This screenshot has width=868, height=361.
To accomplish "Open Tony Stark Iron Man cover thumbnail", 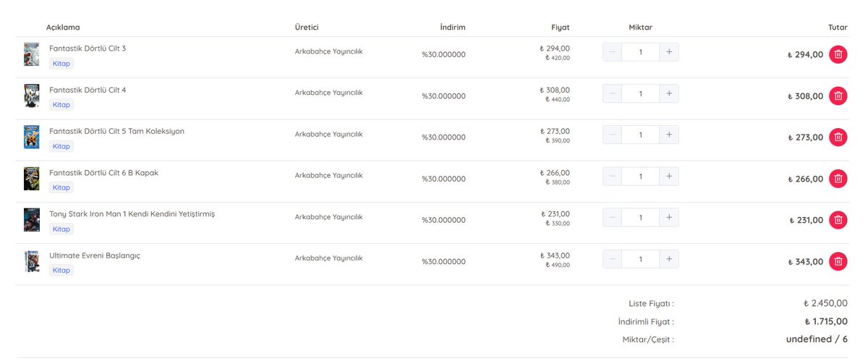I will (x=31, y=220).
